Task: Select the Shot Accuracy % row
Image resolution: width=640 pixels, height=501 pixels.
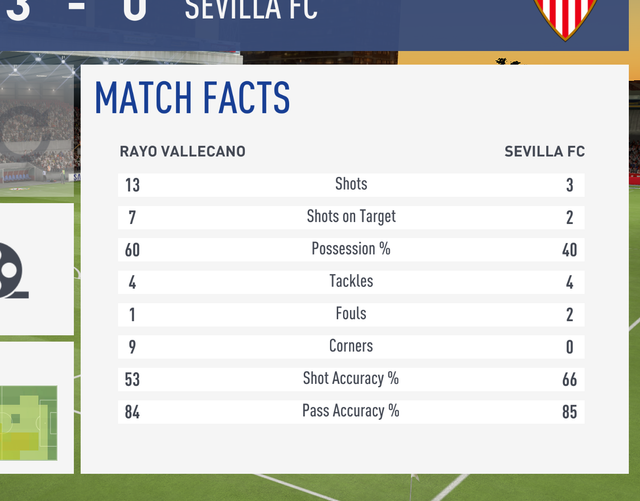Action: [x=351, y=378]
